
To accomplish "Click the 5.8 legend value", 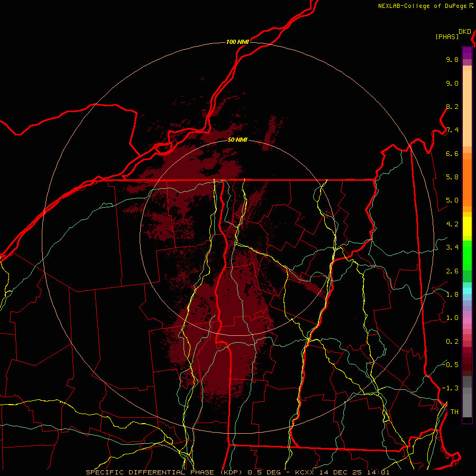I will 452,177.
